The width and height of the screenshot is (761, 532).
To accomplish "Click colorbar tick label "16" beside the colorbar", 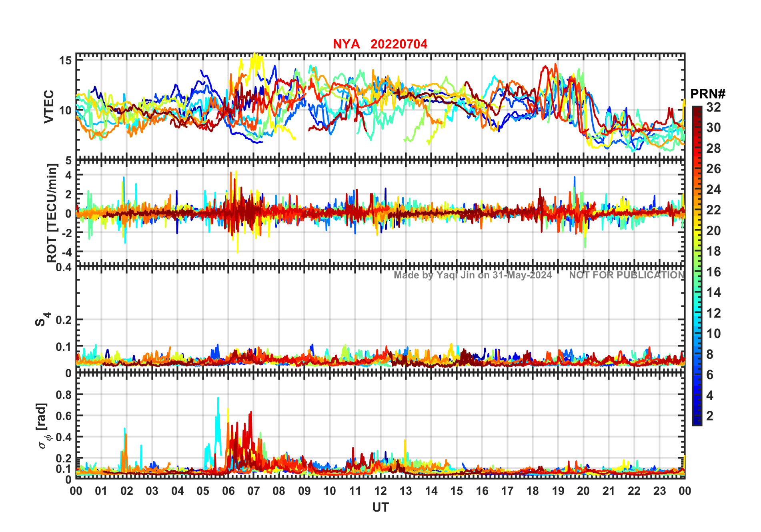I will tap(713, 272).
